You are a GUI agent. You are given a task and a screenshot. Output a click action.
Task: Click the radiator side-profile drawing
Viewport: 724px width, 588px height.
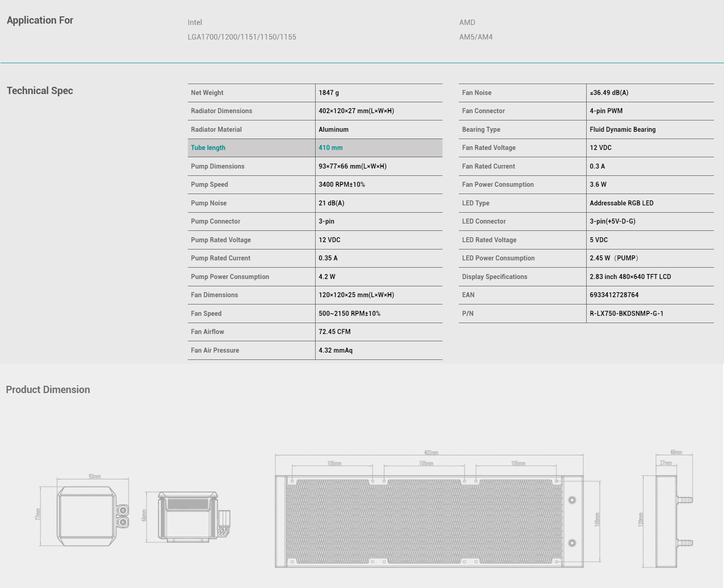click(x=667, y=509)
